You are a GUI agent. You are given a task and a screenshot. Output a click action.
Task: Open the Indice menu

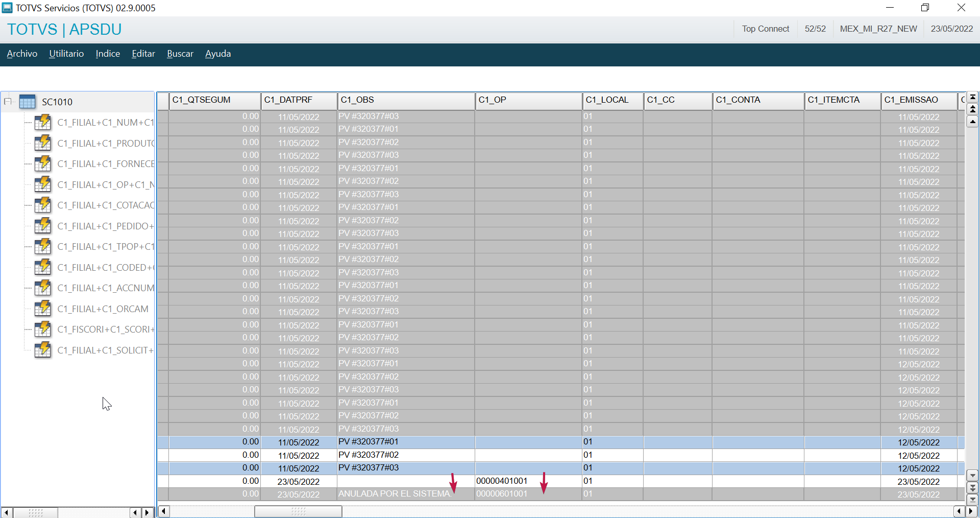108,54
